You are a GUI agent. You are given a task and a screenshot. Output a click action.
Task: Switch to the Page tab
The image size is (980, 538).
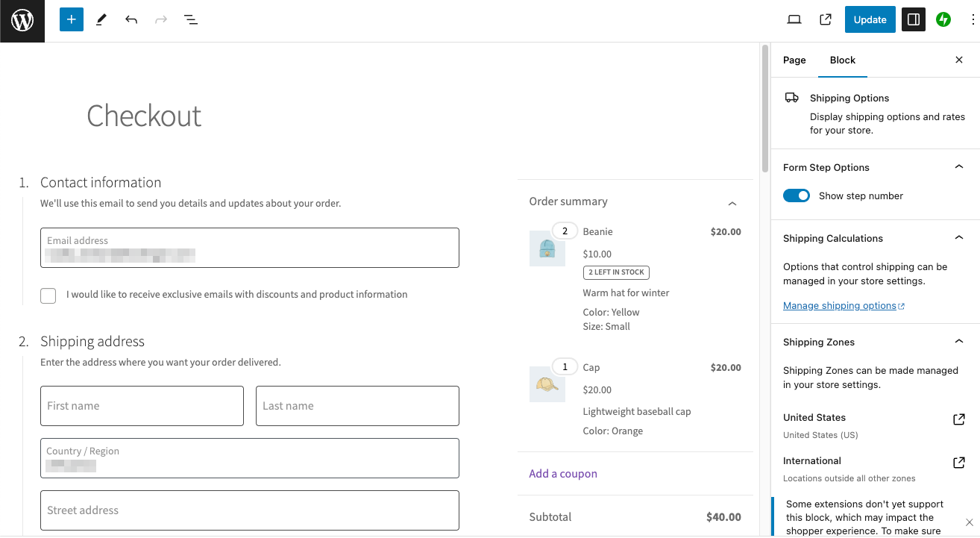click(794, 60)
